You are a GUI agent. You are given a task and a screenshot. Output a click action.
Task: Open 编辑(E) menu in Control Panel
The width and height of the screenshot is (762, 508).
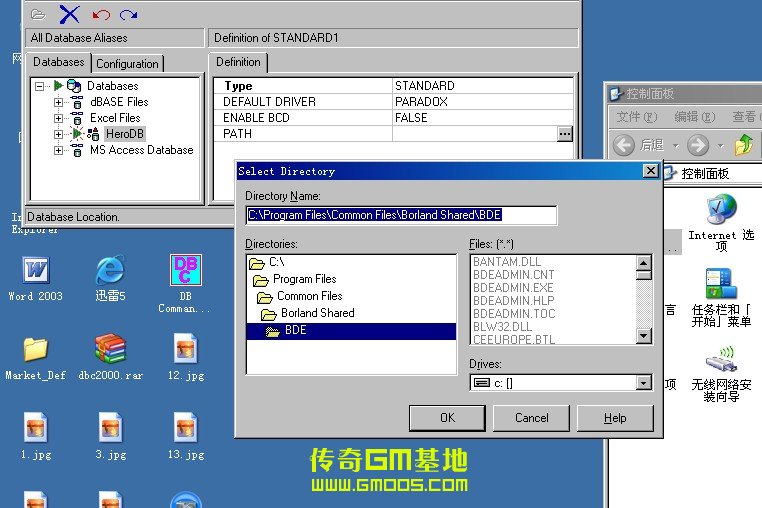[695, 117]
